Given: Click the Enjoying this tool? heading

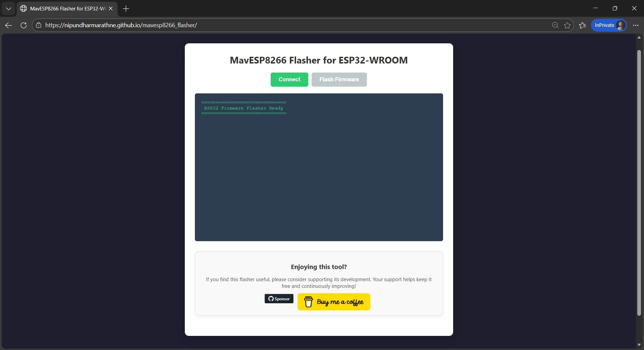Looking at the screenshot, I should coord(319,267).
